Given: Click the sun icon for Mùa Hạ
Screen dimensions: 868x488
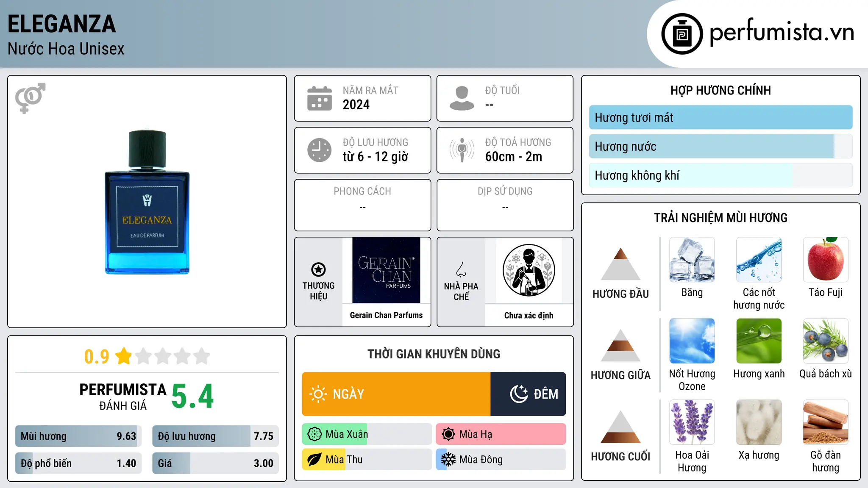Looking at the screenshot, I should [448, 434].
